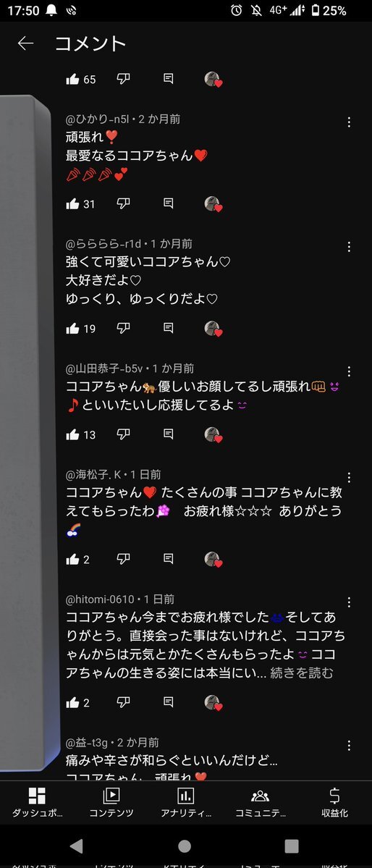
Task: Like the comment by @ひかり-n5l
Action: click(x=72, y=203)
